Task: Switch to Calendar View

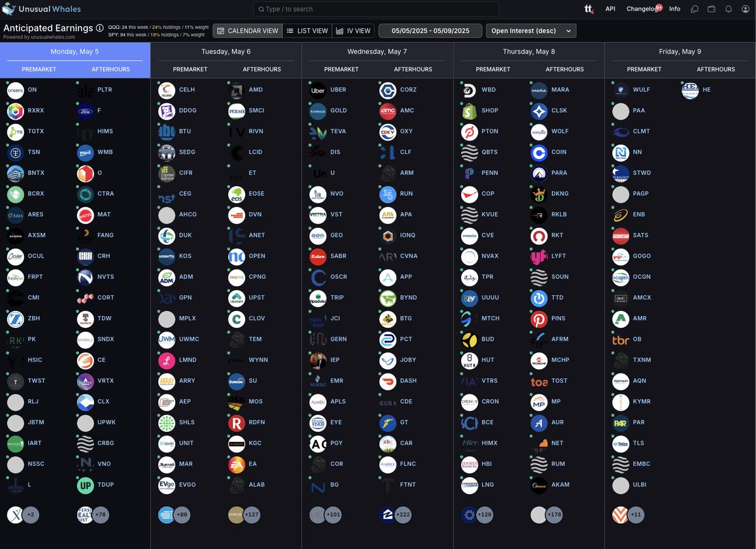Action: [248, 31]
